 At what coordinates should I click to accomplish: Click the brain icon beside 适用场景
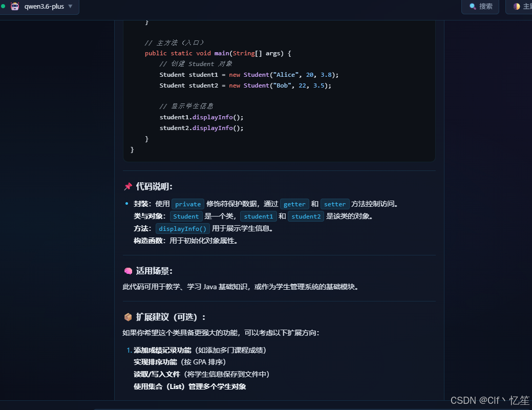(128, 271)
